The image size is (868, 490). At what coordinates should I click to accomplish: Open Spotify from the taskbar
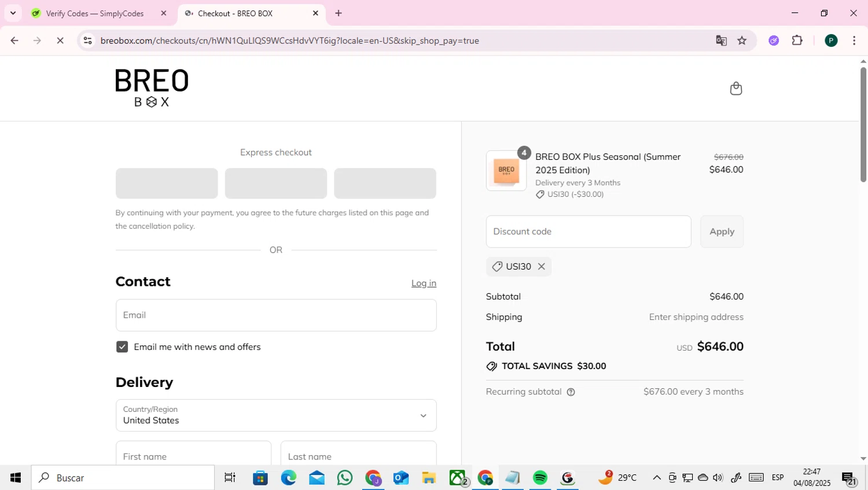[x=540, y=477]
